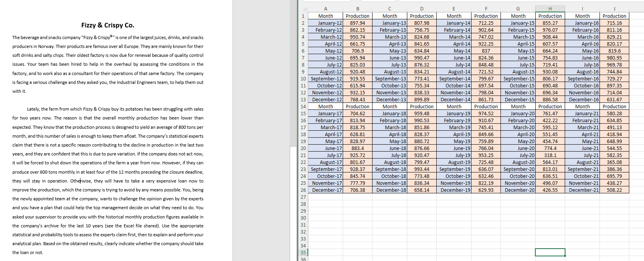The height and width of the screenshot is (261, 644).
Task: Click production value 318.1
Action: [550, 155]
